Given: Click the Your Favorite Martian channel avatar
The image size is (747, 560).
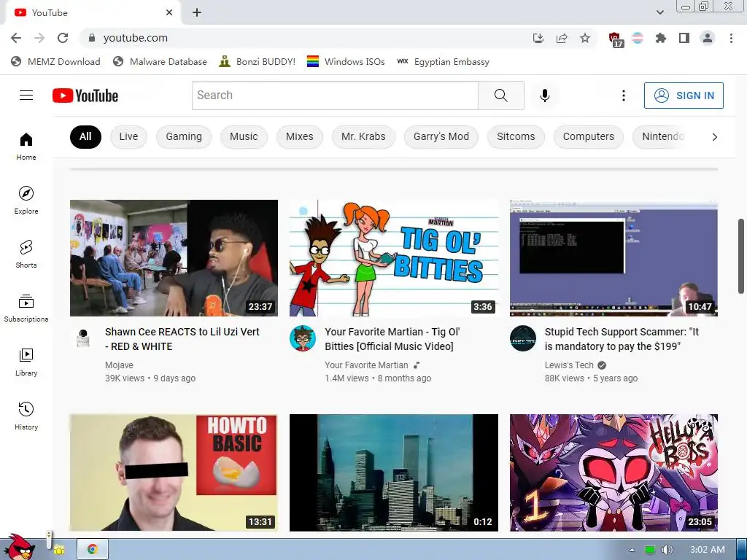Looking at the screenshot, I should click(x=303, y=338).
